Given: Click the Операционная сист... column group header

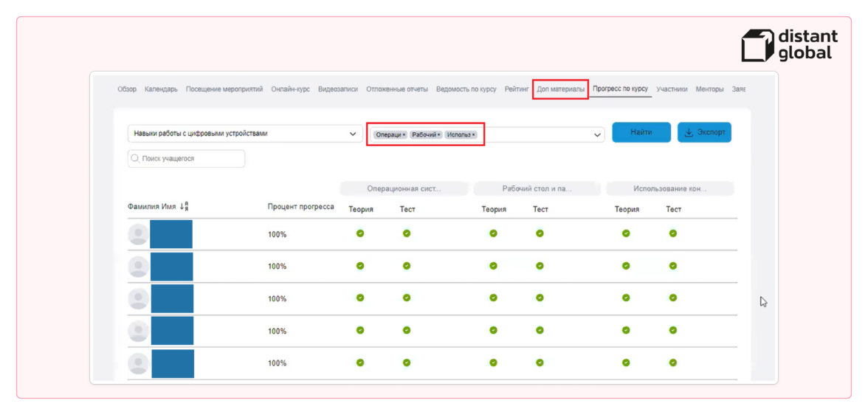Looking at the screenshot, I should point(404,189).
